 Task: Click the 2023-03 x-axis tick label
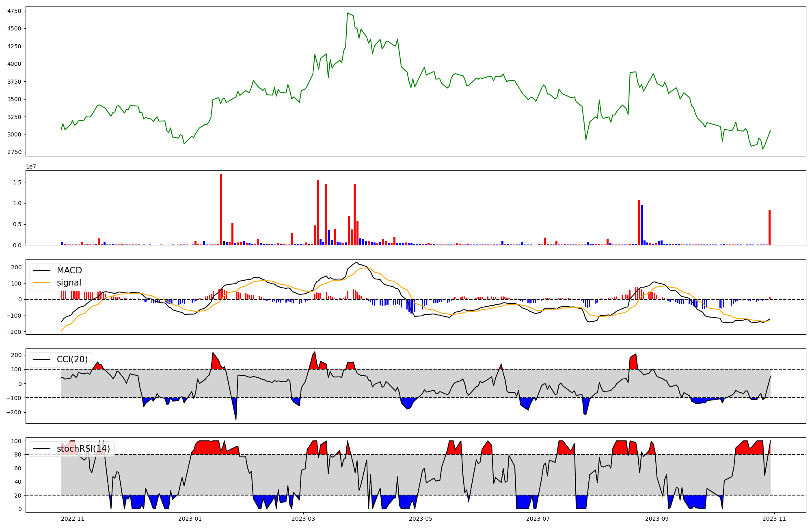click(303, 519)
